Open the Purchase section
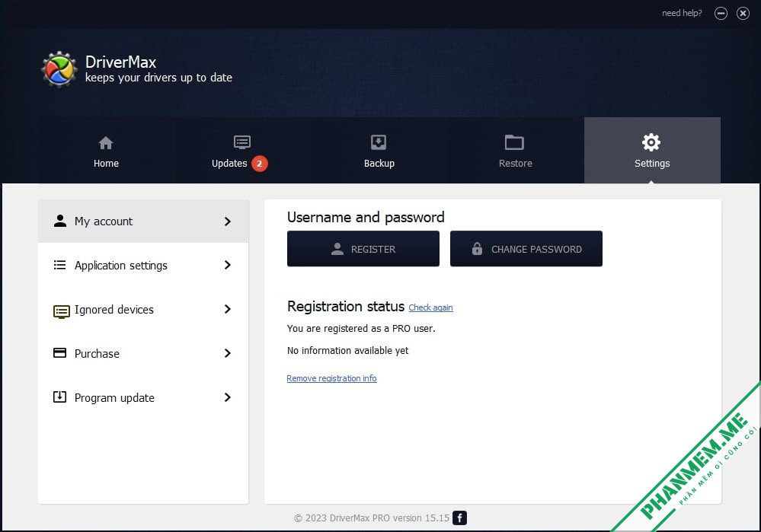 click(143, 354)
